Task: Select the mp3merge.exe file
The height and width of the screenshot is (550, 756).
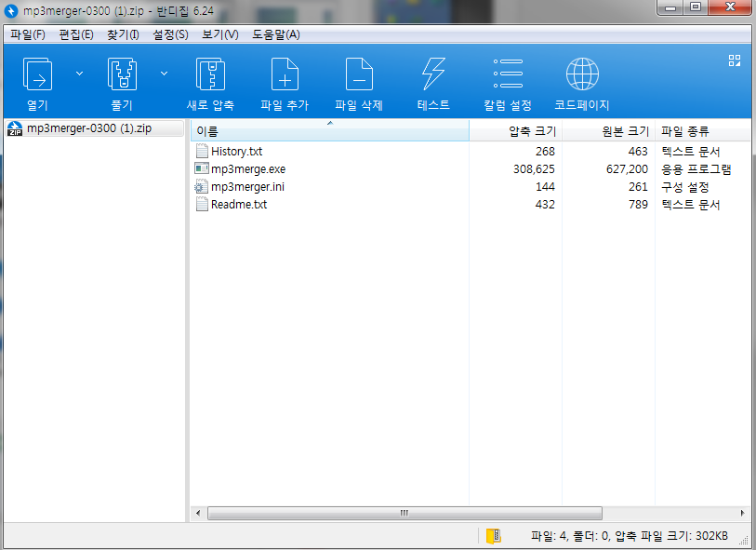Action: click(x=248, y=169)
